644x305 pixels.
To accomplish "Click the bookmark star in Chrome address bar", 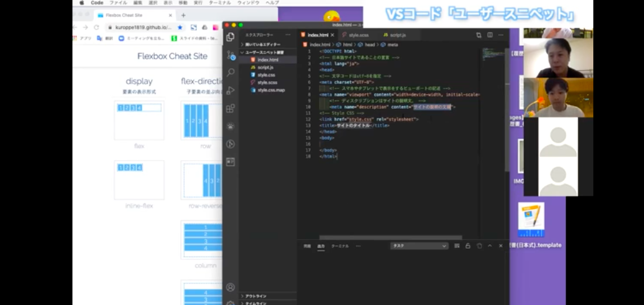I will 180,27.
